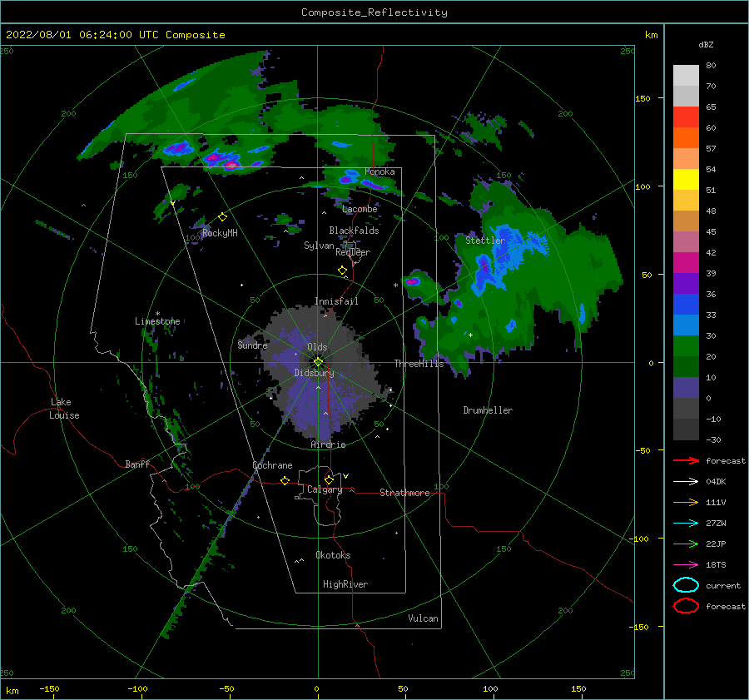Select the red 65 dBZ color swatch

(x=686, y=117)
